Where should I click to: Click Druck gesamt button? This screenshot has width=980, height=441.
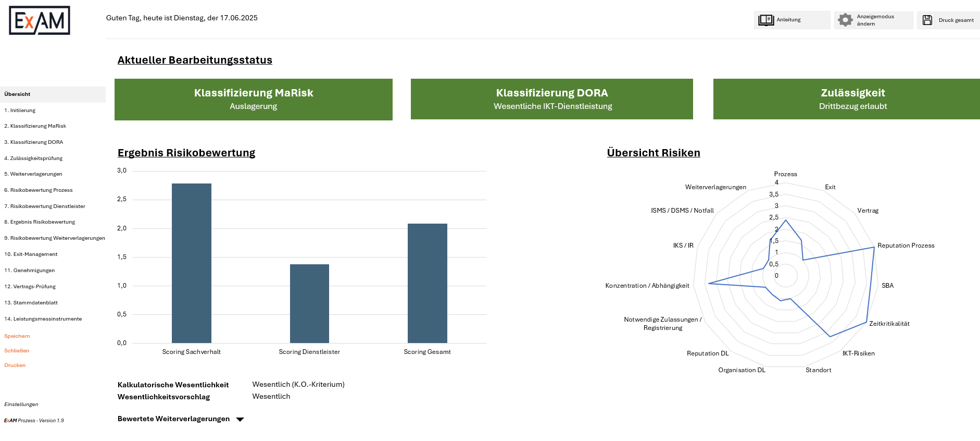(x=948, y=20)
